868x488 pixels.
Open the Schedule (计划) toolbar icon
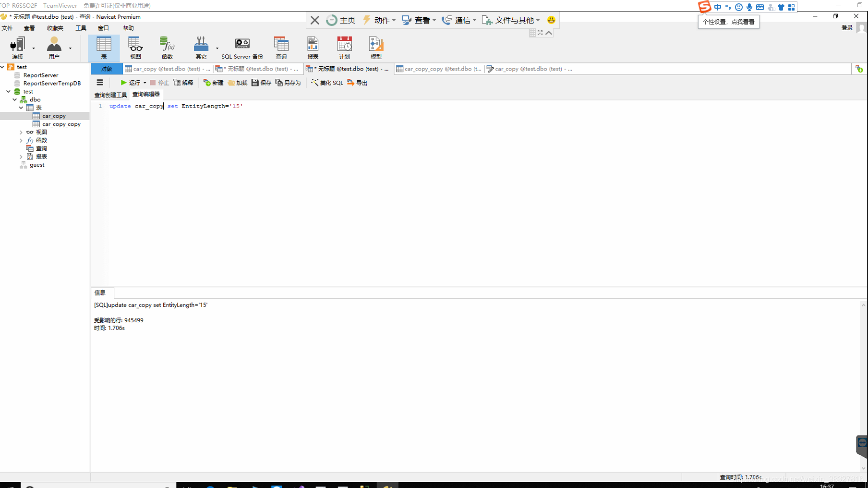click(x=344, y=48)
